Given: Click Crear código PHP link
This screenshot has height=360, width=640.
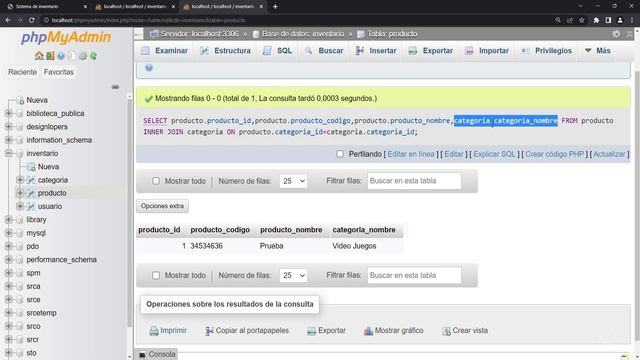Looking at the screenshot, I should point(554,154).
